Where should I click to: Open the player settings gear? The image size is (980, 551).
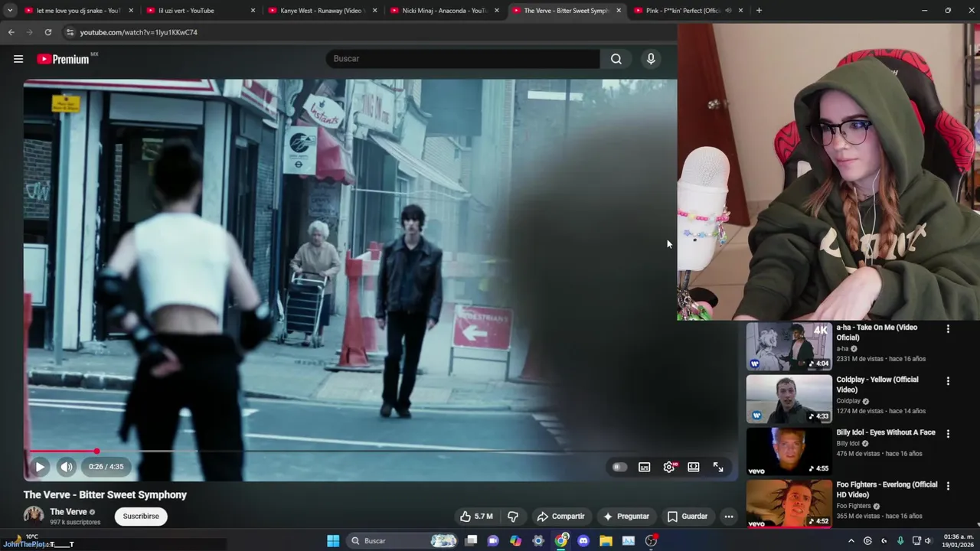tap(669, 467)
